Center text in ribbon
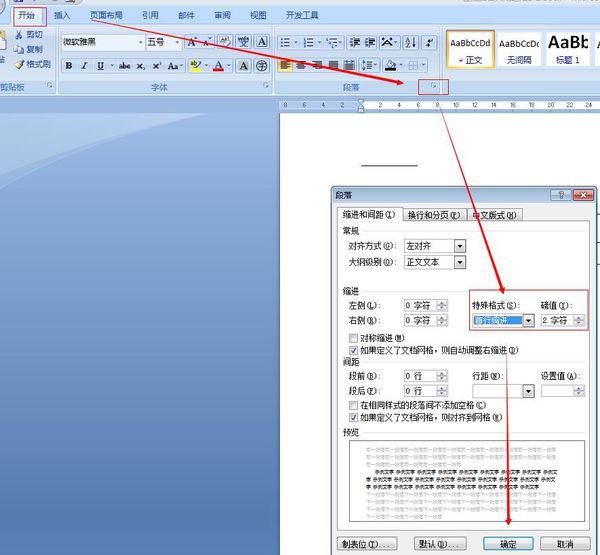600x555 pixels. click(x=301, y=65)
